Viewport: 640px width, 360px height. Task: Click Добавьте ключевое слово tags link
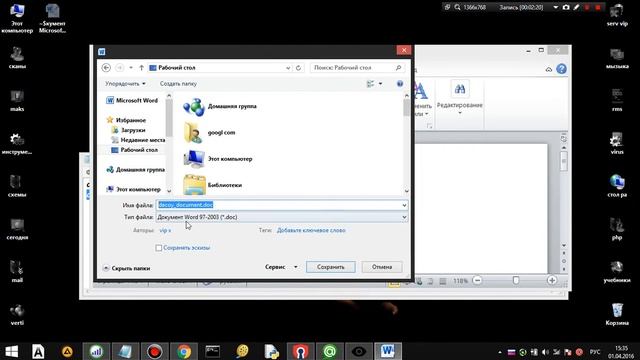coord(311,230)
